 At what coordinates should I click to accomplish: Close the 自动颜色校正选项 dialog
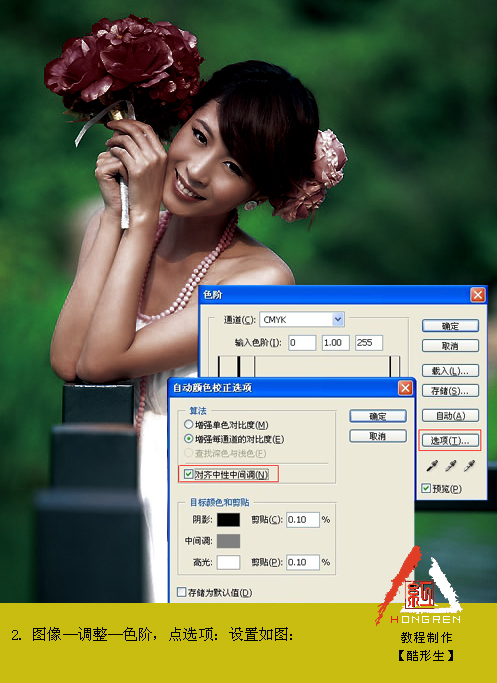406,388
